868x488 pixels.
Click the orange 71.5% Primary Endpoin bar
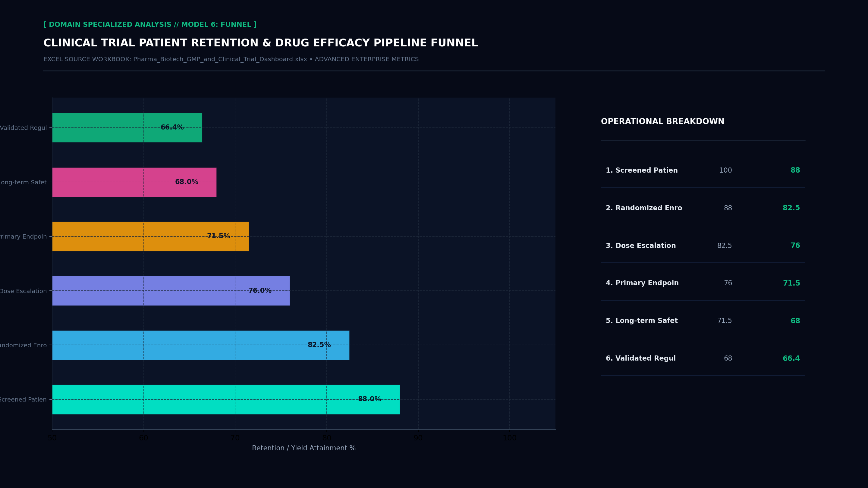tap(150, 236)
